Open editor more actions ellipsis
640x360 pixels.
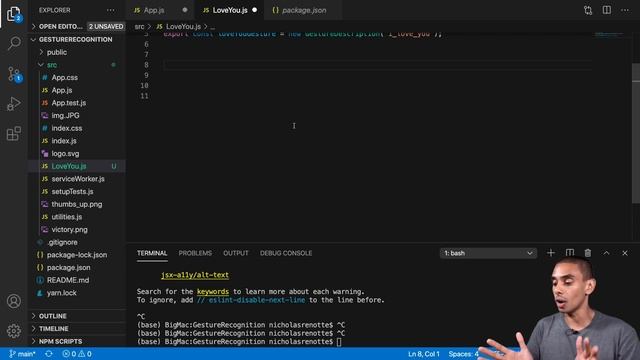point(625,10)
